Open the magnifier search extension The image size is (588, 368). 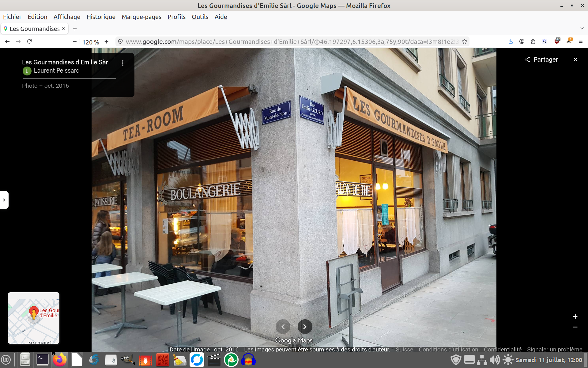(x=545, y=41)
